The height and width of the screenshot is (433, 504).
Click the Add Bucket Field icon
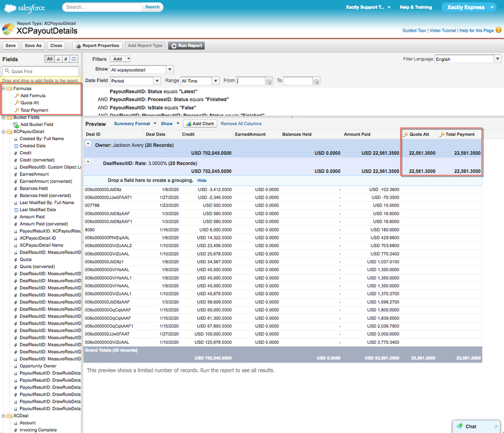click(x=16, y=125)
